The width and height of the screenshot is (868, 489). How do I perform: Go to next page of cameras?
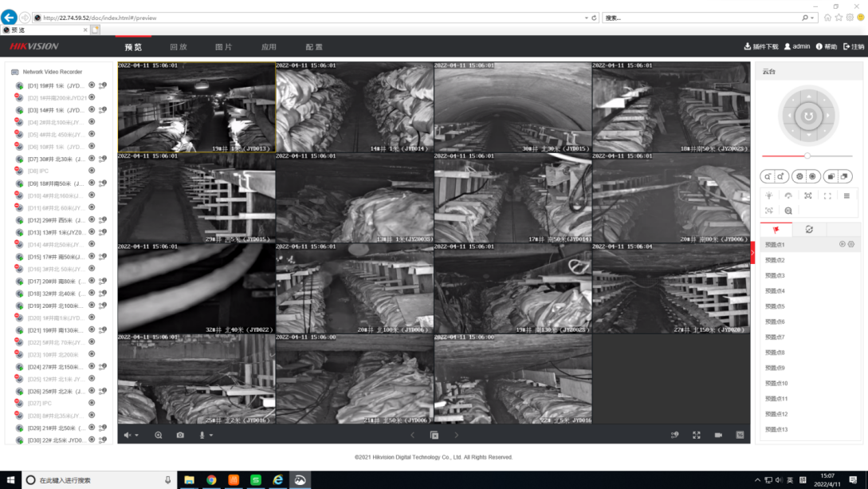click(456, 436)
